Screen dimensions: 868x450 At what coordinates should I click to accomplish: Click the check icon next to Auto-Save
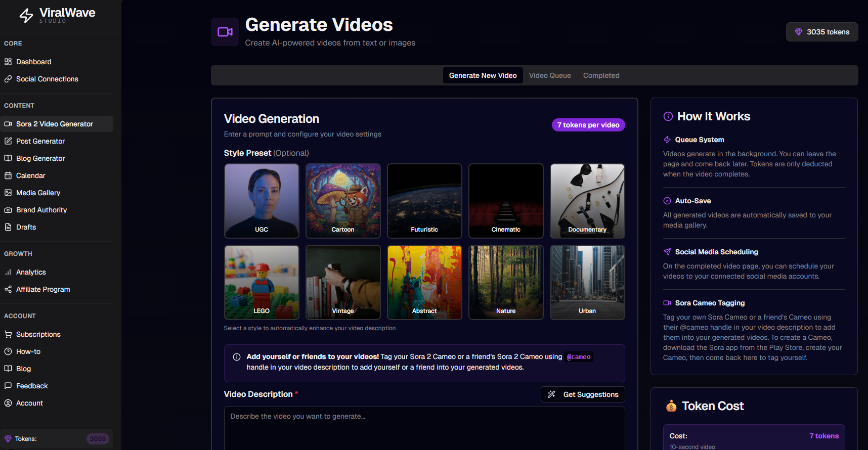667,201
